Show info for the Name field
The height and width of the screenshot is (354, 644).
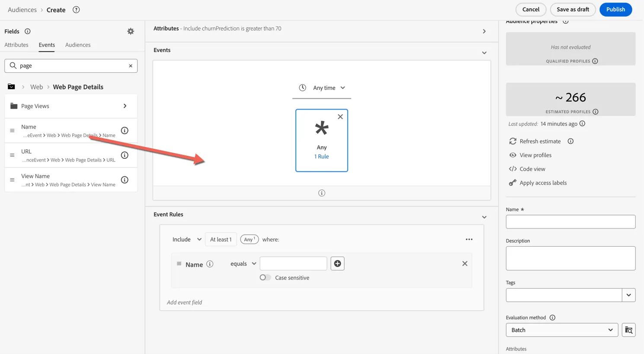(125, 130)
